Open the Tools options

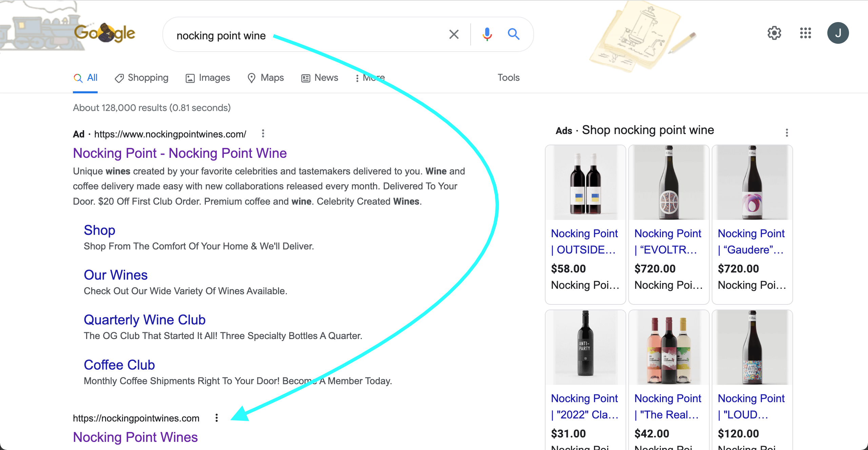508,78
